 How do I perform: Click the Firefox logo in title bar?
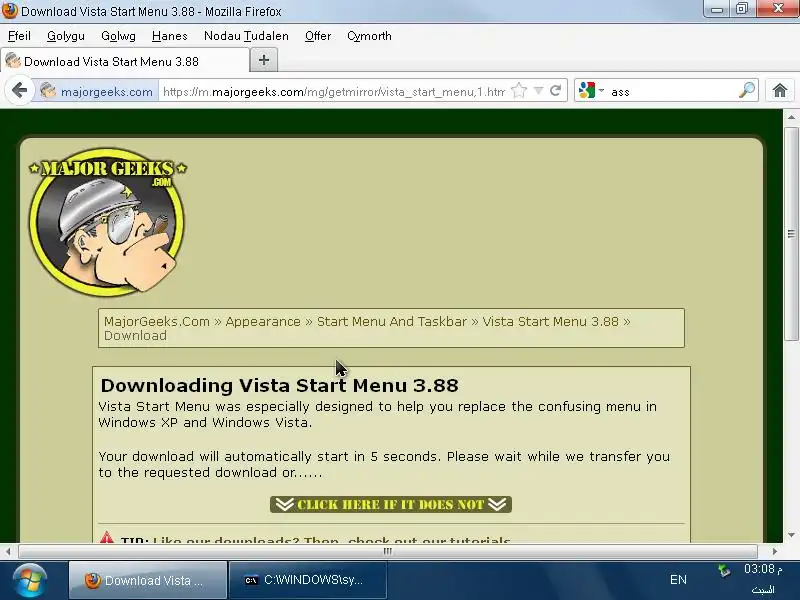(9, 10)
